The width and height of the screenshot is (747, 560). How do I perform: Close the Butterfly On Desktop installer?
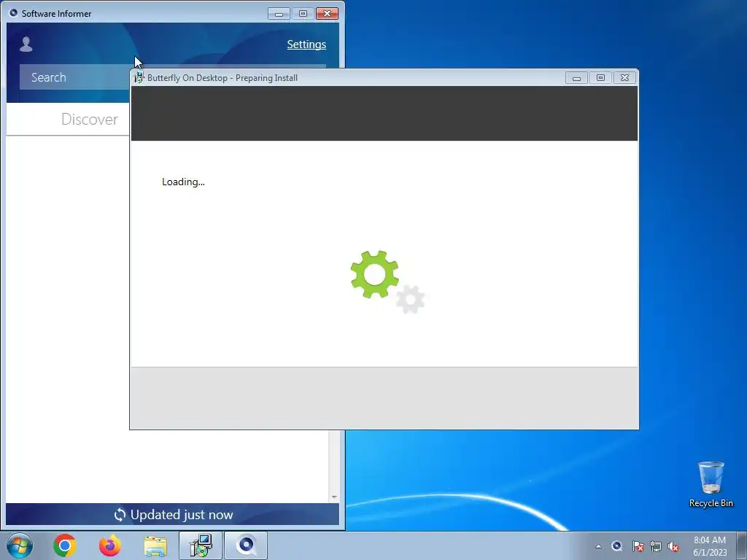click(624, 77)
